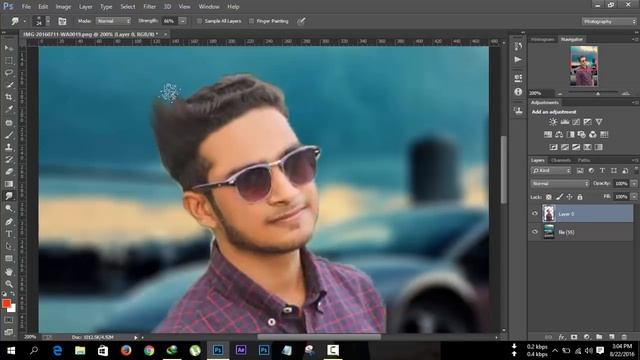
Task: Hide Layer 0 with its eye icon
Action: click(535, 213)
